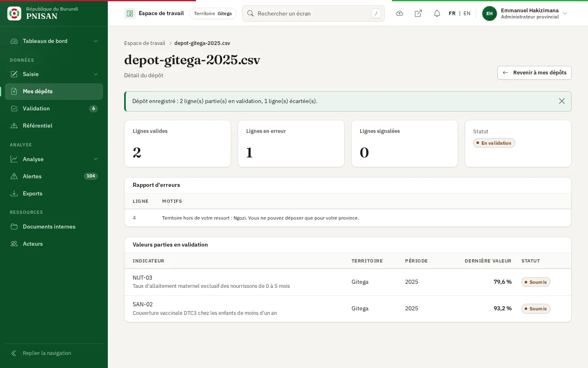Open the external link icon in header
The image size is (588, 368).
[418, 13]
